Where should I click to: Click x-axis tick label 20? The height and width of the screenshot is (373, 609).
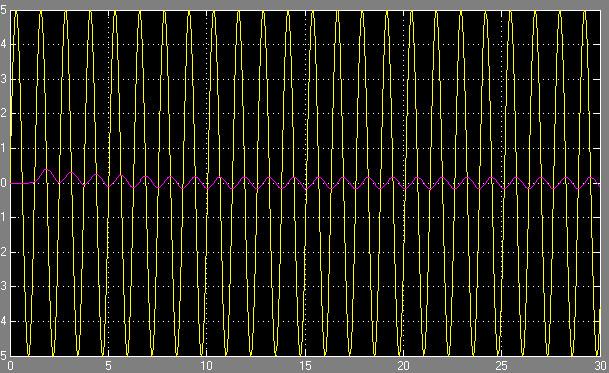[x=404, y=366]
